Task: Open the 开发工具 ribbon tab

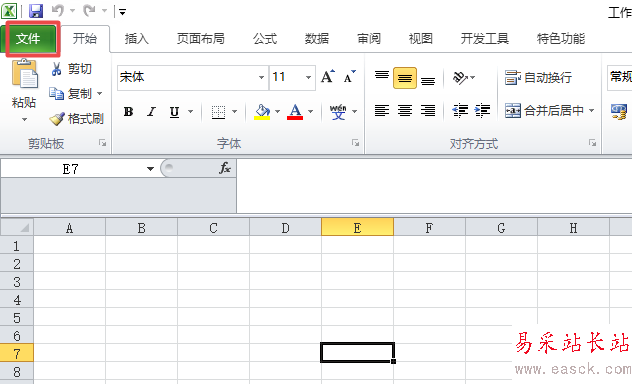Action: [x=484, y=39]
